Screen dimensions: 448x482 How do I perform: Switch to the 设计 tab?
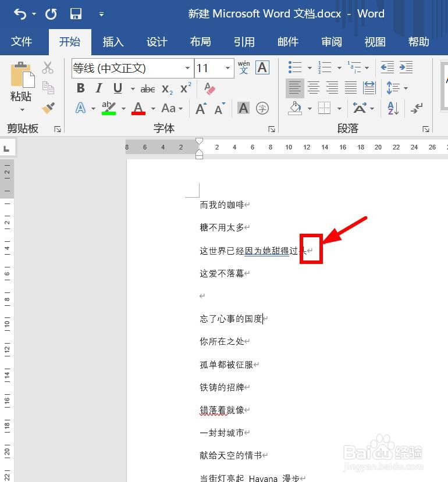coord(157,41)
